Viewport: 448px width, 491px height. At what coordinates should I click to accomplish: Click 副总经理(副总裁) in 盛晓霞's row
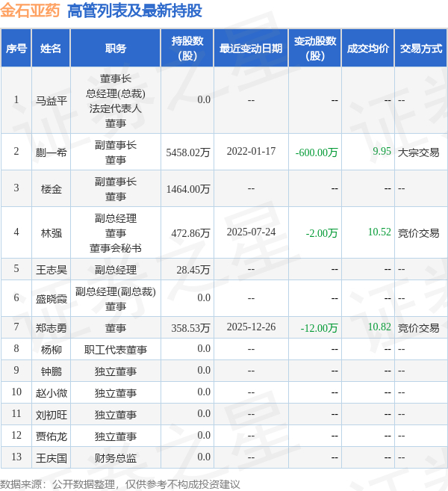coord(116,292)
